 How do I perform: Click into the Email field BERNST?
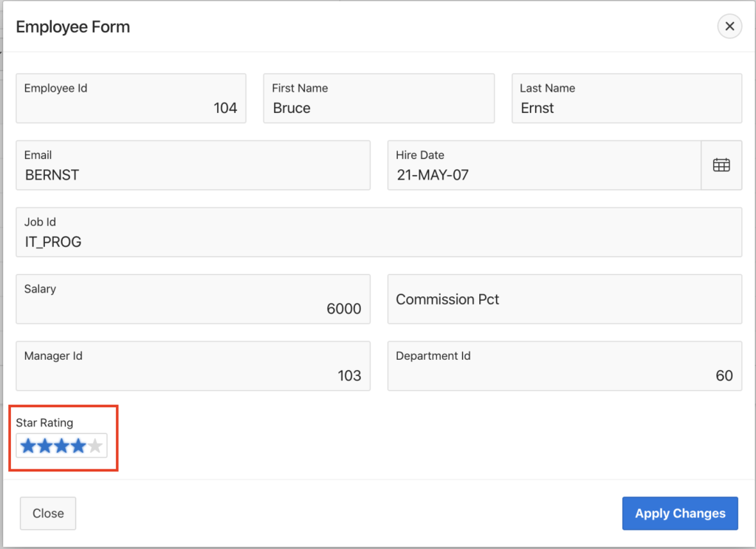(x=193, y=165)
